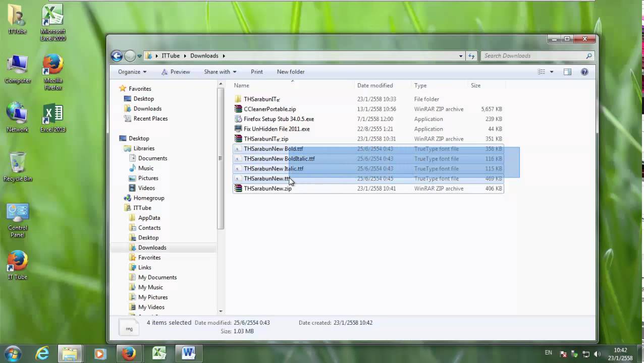The width and height of the screenshot is (644, 363).
Task: Select Favorites in navigation pane
Action: (140, 89)
